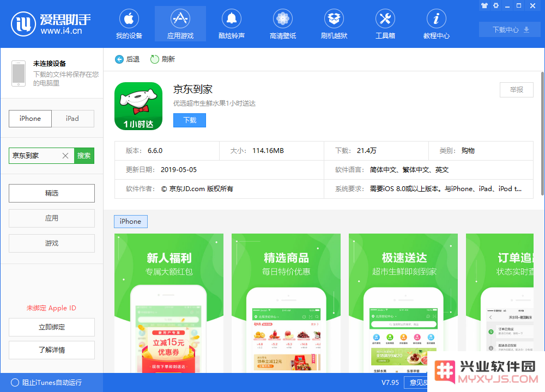545x392 pixels.
Task: Click the 爱思助手 i4 logo
Action: tap(51, 24)
